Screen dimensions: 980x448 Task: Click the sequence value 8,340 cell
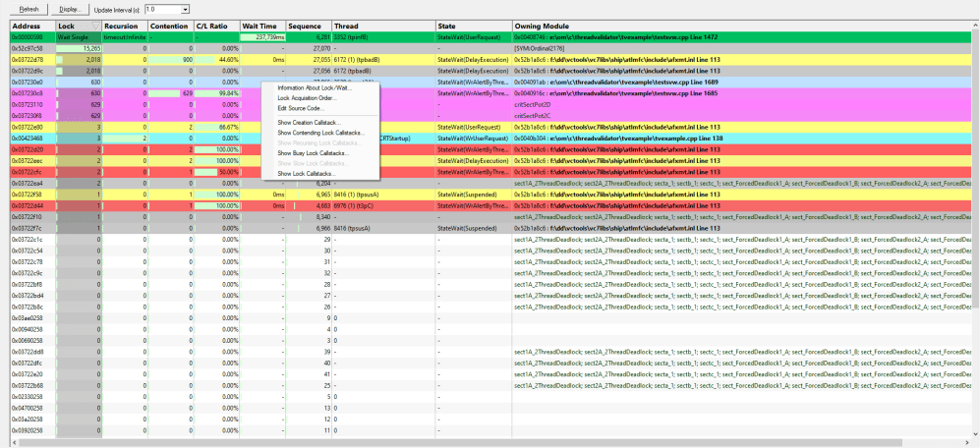tap(309, 217)
